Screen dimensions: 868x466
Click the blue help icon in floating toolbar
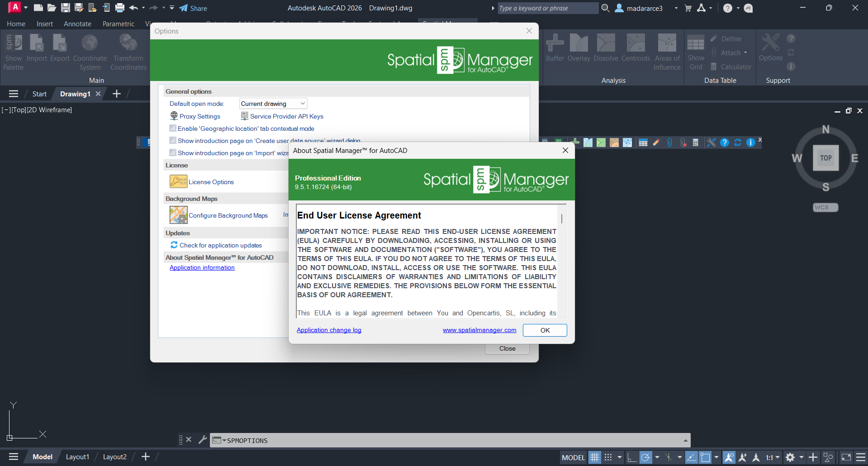coord(724,143)
